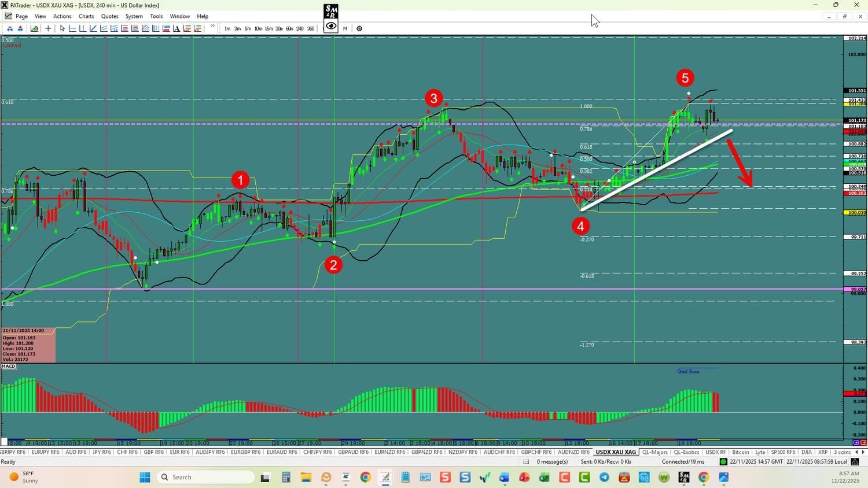
Task: Choose the diagonal trend line tool
Action: tap(93, 28)
